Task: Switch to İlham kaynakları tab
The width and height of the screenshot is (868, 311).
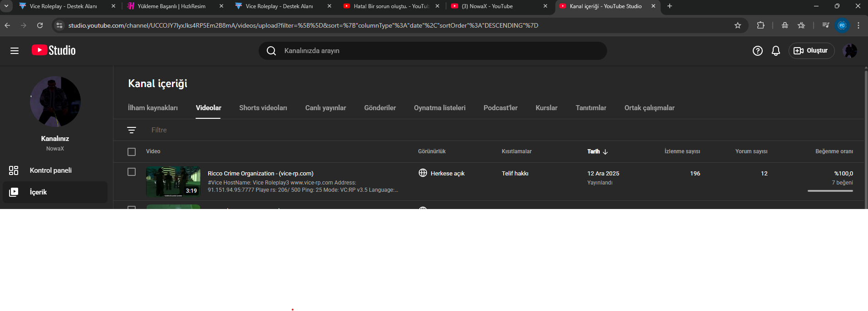Action: [x=152, y=108]
